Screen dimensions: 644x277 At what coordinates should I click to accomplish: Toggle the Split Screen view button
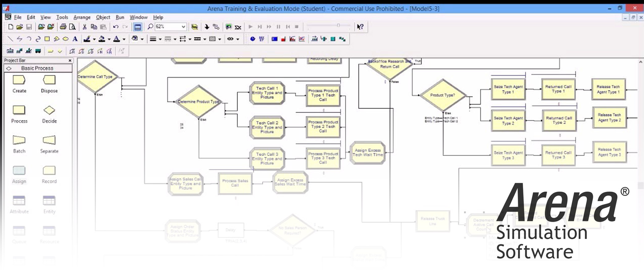(x=138, y=27)
